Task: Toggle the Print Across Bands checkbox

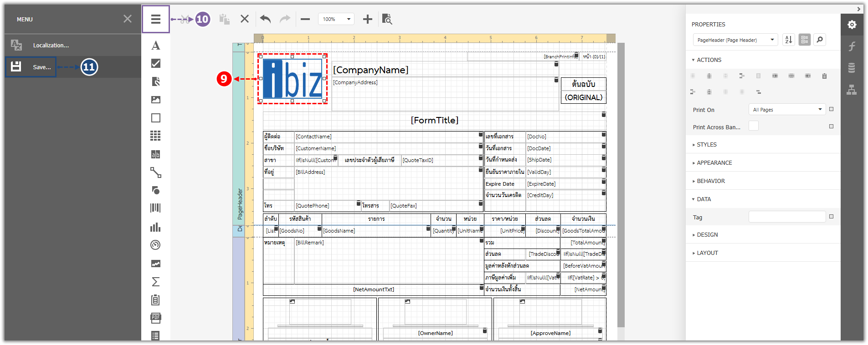Action: pos(754,126)
